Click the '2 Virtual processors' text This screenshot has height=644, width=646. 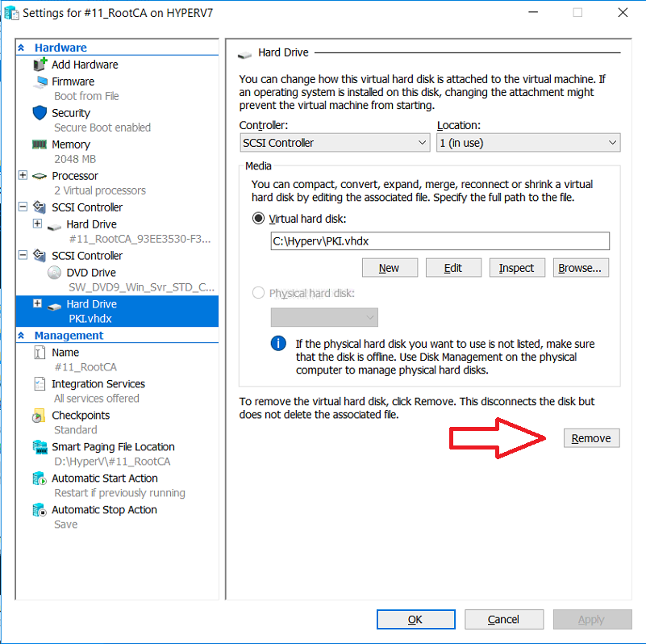(100, 190)
